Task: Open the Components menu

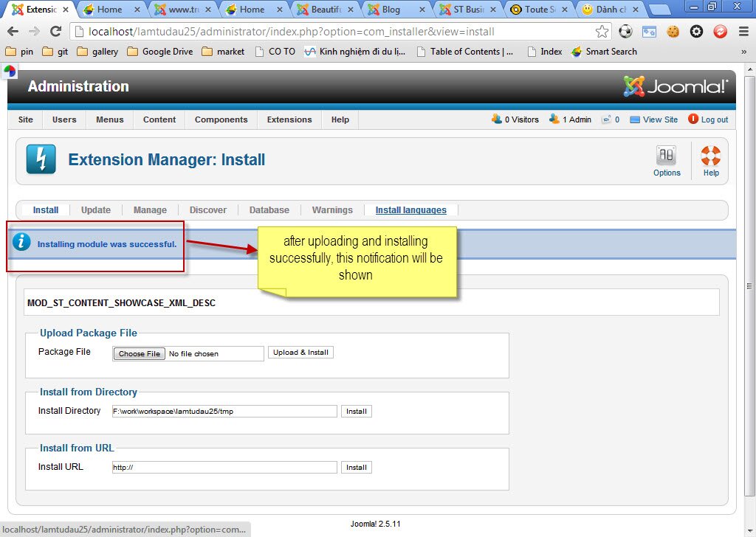Action: [x=221, y=119]
